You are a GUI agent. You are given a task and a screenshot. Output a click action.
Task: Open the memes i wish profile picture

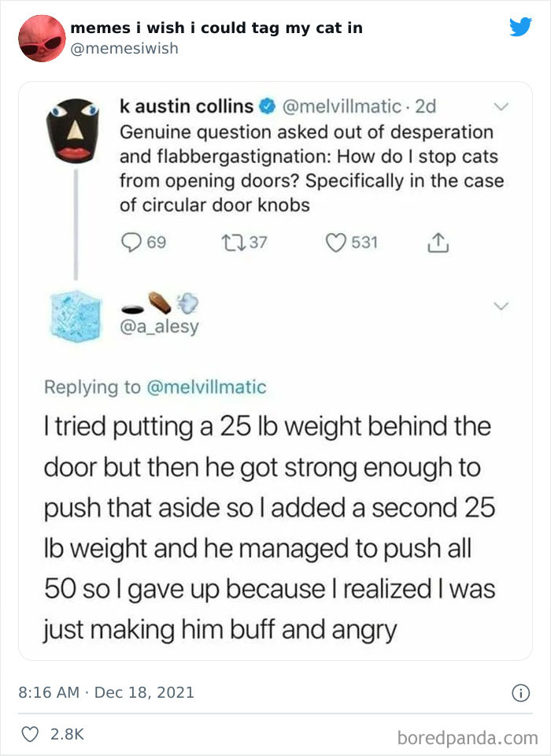tap(42, 38)
